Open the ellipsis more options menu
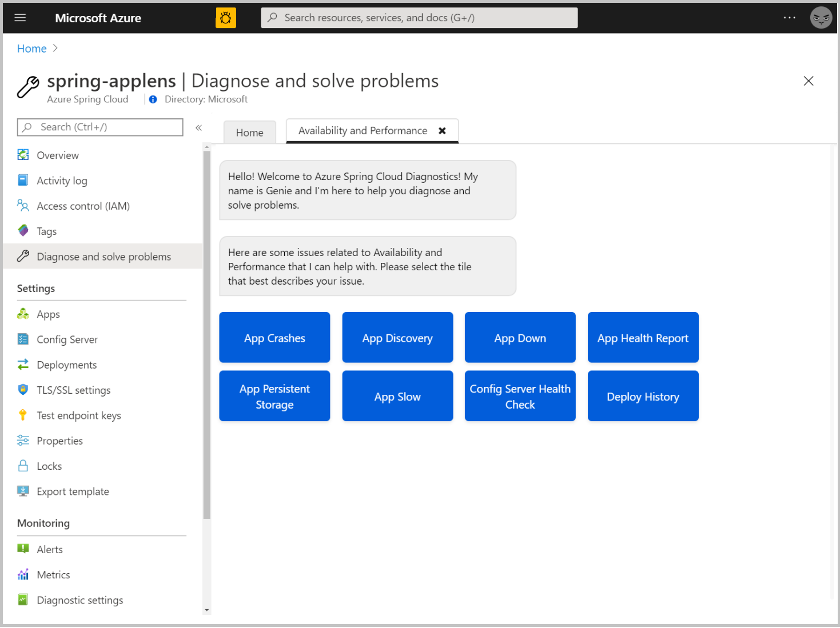 point(790,18)
